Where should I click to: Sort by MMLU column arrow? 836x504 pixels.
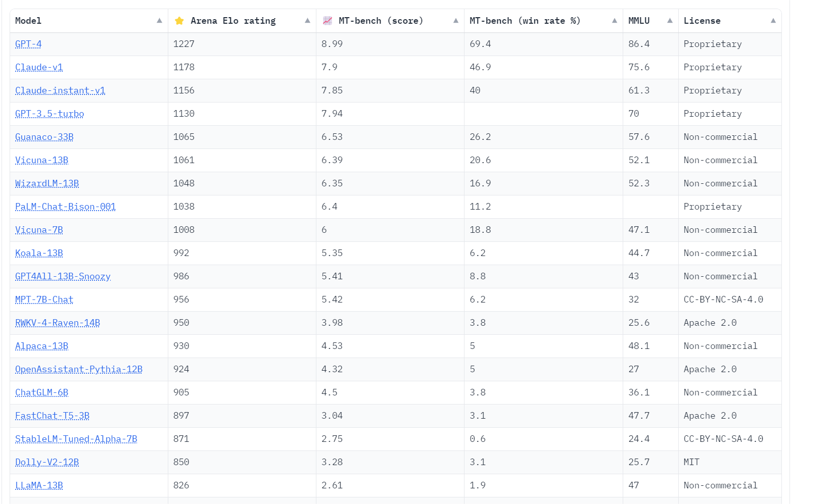[x=670, y=21]
